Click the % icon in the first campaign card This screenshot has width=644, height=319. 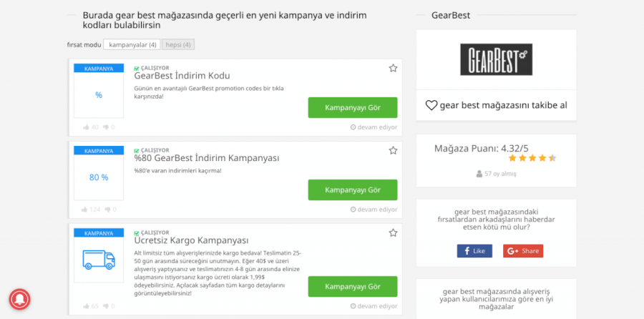point(99,95)
